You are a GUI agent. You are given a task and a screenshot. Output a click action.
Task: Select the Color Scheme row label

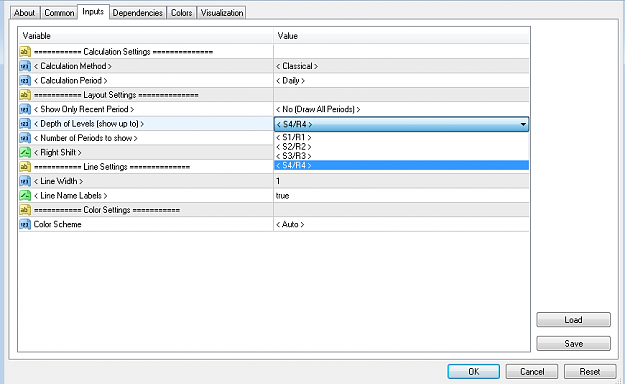[x=57, y=224]
